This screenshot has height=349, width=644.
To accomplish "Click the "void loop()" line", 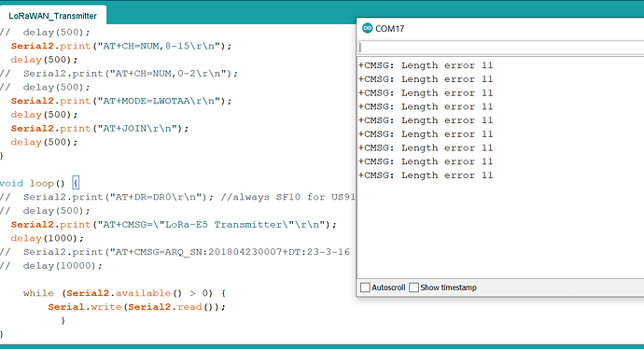I will [x=39, y=183].
